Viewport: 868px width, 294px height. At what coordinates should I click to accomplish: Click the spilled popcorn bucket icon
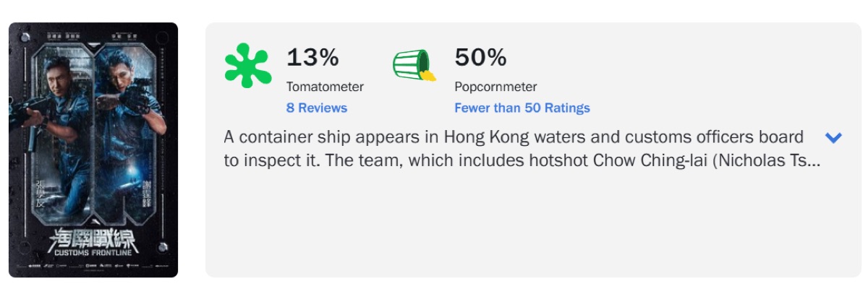pyautogui.click(x=414, y=66)
